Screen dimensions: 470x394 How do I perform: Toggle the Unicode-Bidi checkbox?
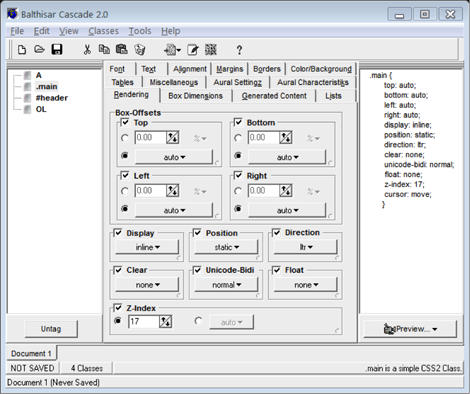[197, 270]
